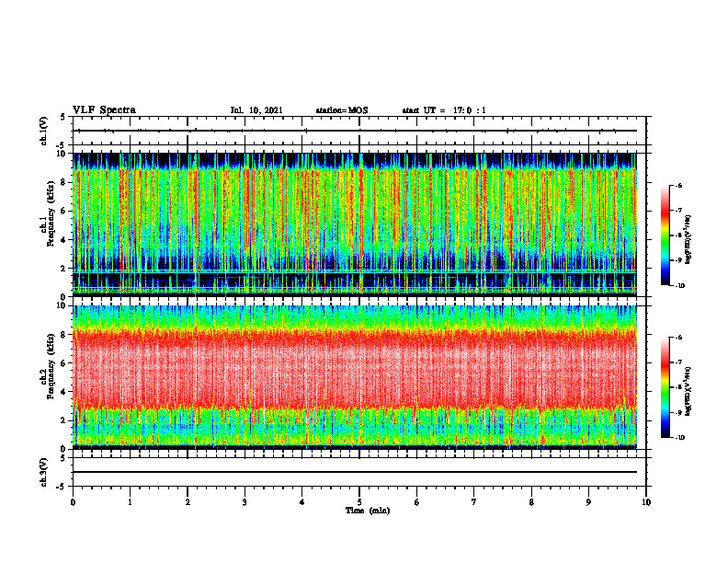Image resolution: width=728 pixels, height=563 pixels.
Task: Click the time axis tick label "10"
Action: coord(646,502)
